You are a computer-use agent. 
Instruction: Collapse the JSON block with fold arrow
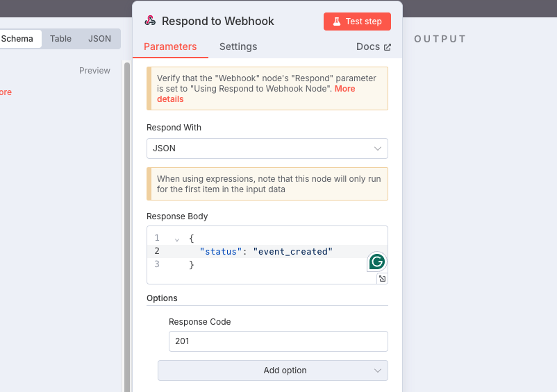tap(177, 240)
